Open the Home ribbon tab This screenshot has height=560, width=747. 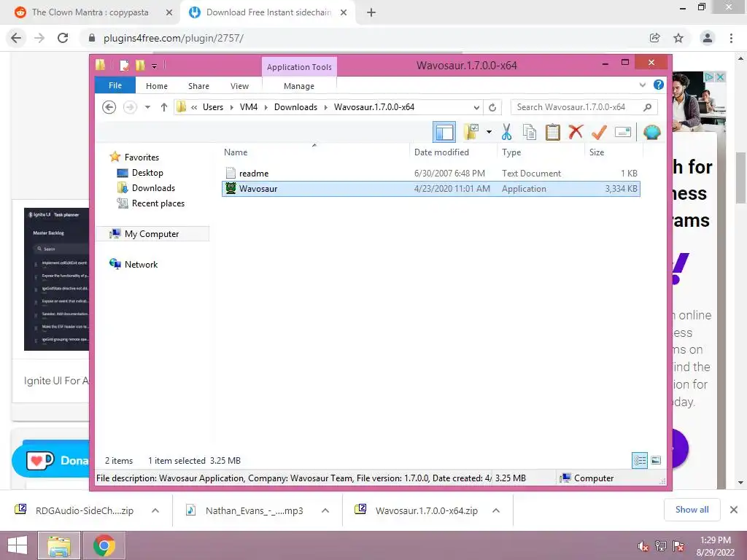(x=157, y=86)
